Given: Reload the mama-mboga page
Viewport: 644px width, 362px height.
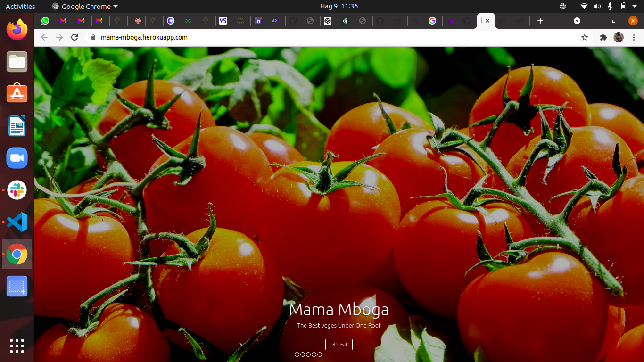Looking at the screenshot, I should point(74,37).
